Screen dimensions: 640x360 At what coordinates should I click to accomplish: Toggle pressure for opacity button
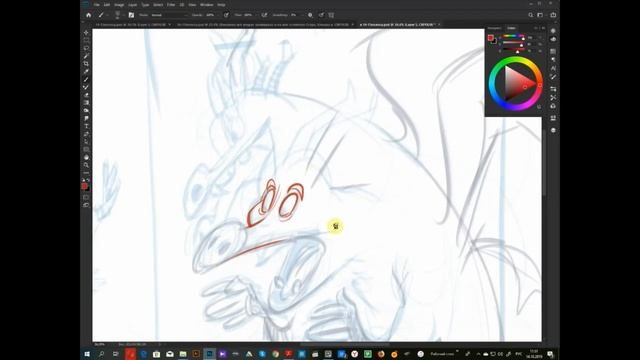[x=226, y=15]
